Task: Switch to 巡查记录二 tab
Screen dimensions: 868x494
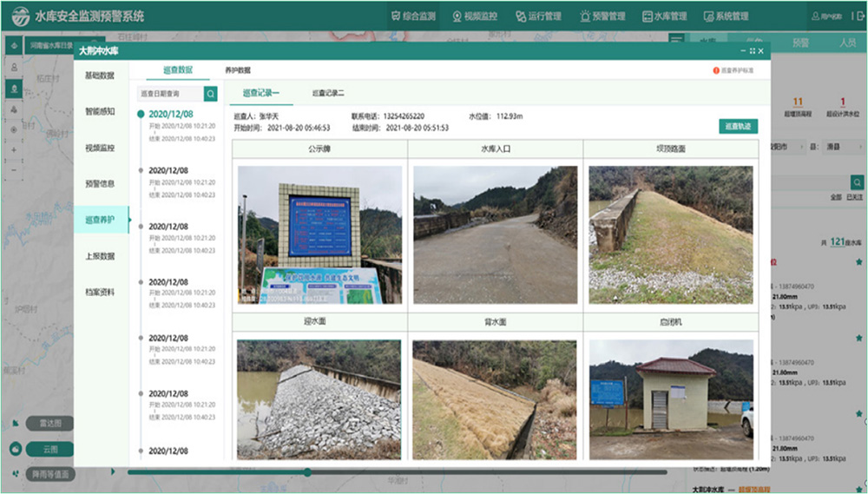Action: tap(328, 93)
